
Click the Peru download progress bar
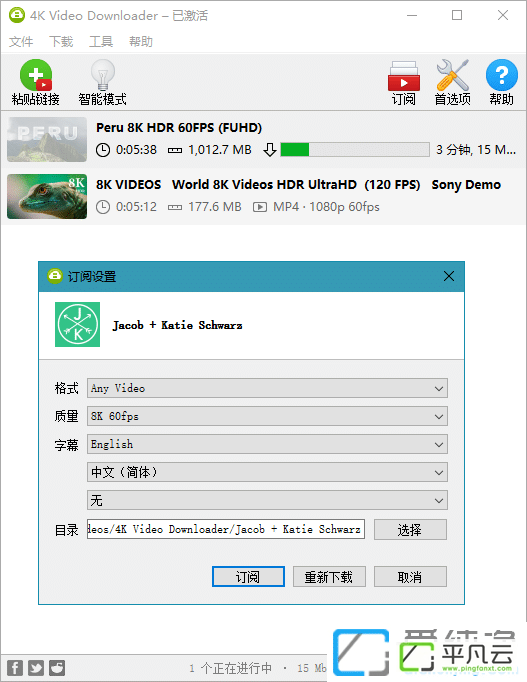[x=355, y=150]
